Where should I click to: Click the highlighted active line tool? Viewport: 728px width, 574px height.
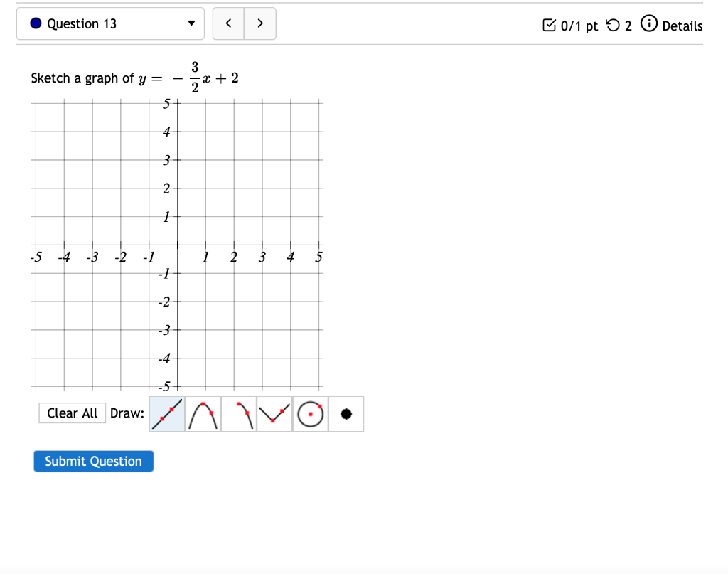[x=166, y=413]
